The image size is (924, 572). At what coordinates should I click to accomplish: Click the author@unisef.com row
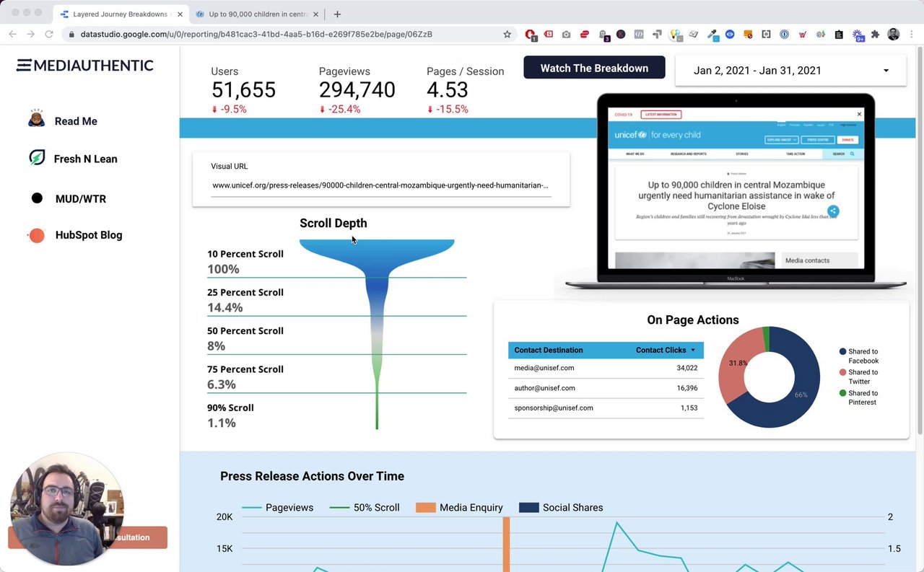(x=606, y=388)
